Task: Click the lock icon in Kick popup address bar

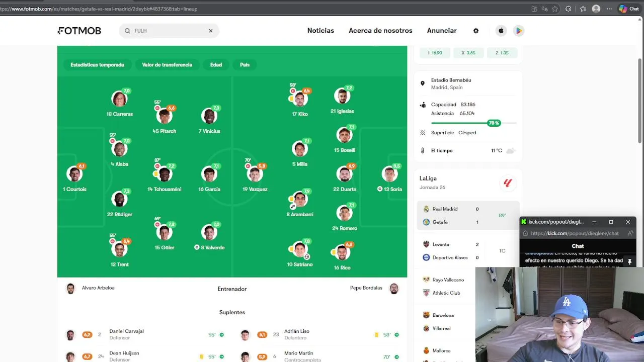Action: pyautogui.click(x=525, y=233)
